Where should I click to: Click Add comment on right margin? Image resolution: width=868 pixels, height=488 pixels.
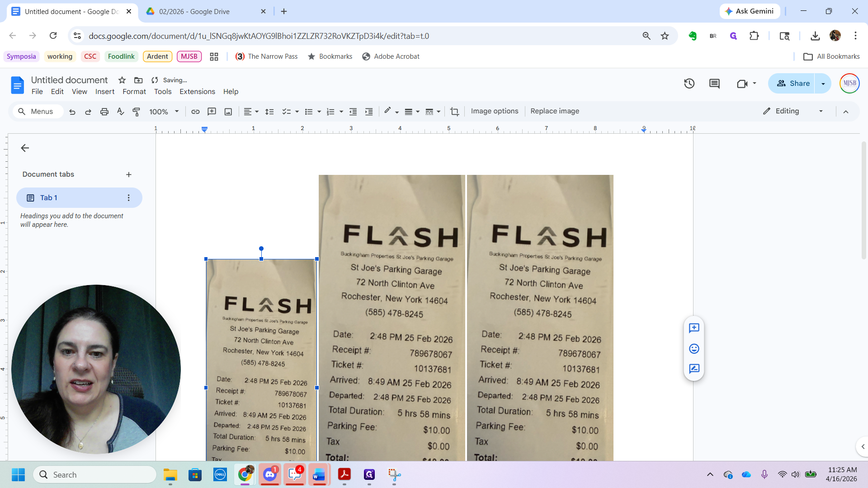tap(694, 328)
